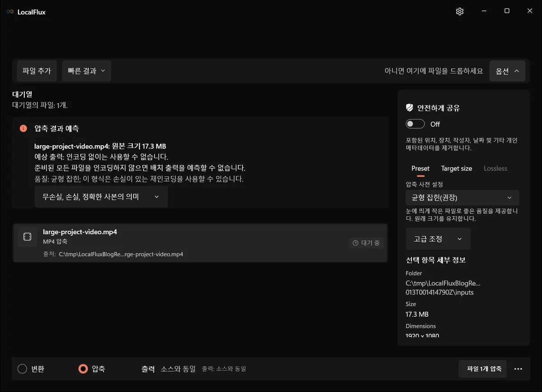Click the Dimensions label in details
Viewport: 542px width, 392px height.
[x=421, y=326]
